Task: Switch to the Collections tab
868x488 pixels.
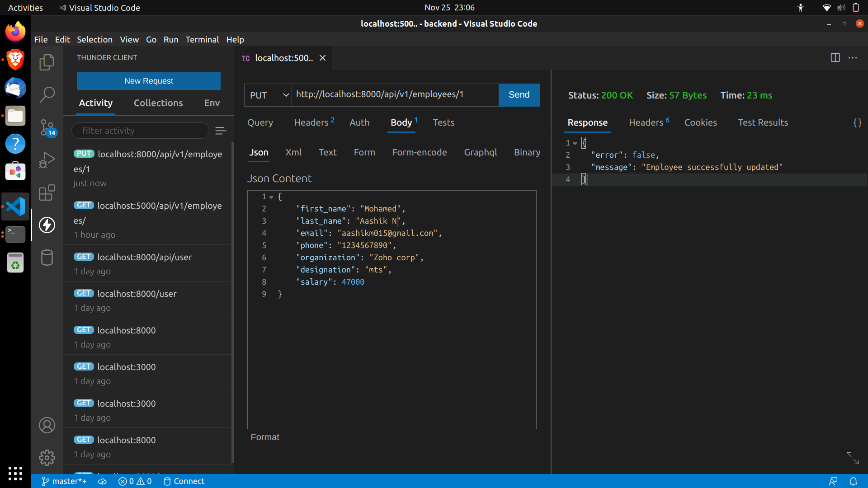Action: coord(158,103)
